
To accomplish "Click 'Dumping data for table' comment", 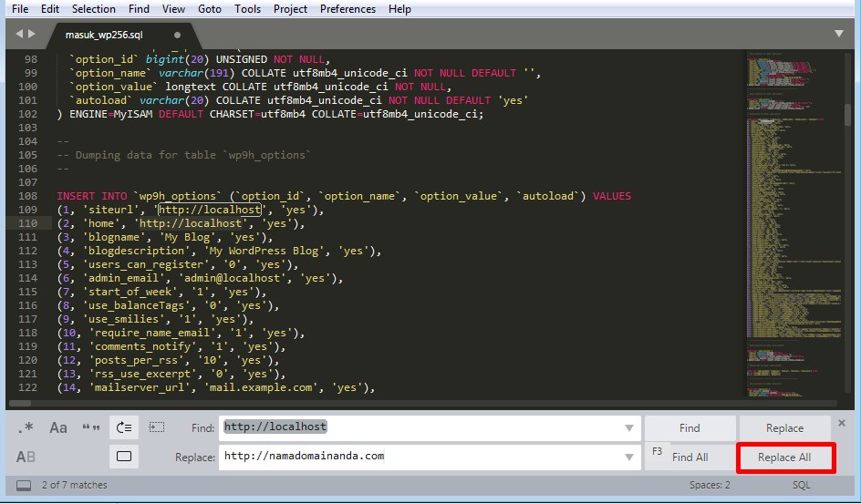I will click(x=146, y=155).
